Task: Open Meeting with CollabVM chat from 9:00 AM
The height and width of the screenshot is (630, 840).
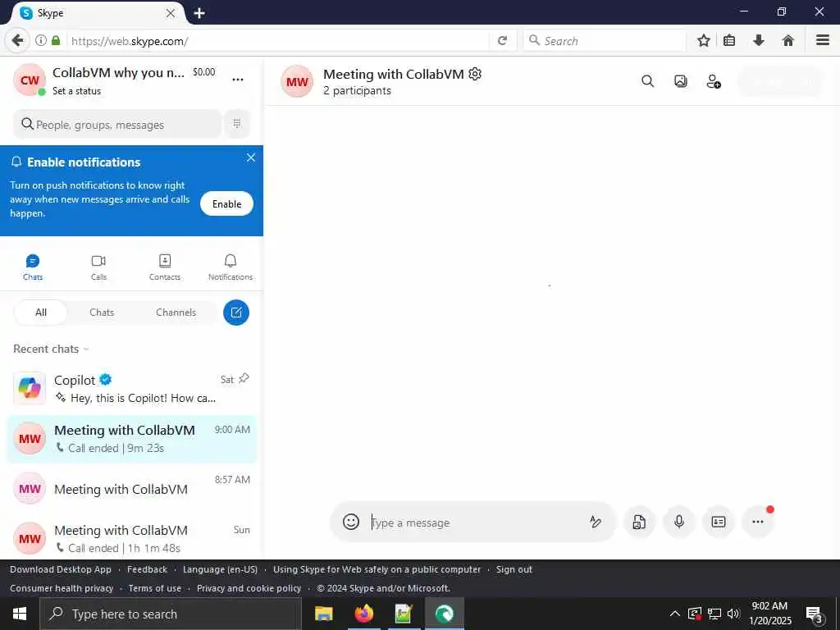Action: (131, 439)
